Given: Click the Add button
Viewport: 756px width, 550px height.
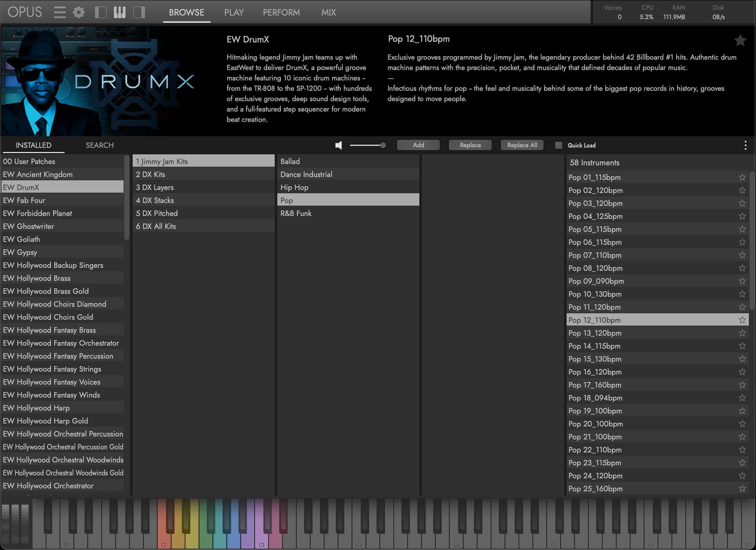Looking at the screenshot, I should (x=418, y=145).
